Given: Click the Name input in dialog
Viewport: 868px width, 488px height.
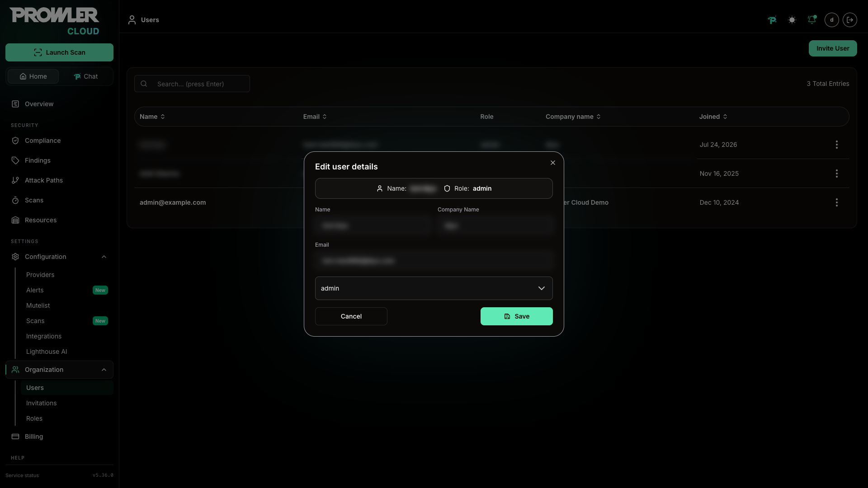Looking at the screenshot, I should pos(373,225).
